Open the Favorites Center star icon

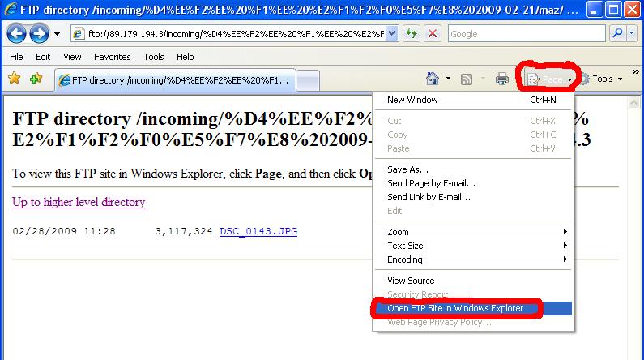click(14, 79)
